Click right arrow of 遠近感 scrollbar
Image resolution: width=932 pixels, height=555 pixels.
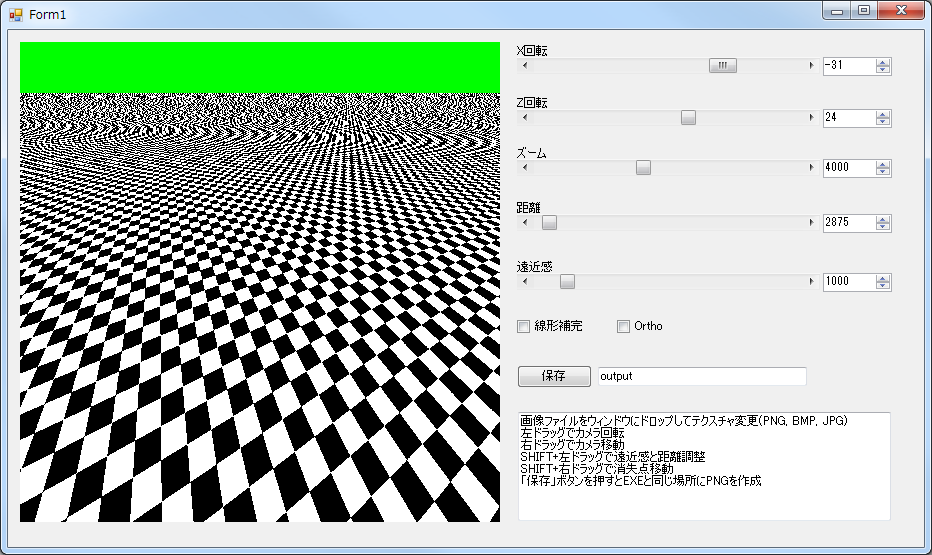[811, 281]
